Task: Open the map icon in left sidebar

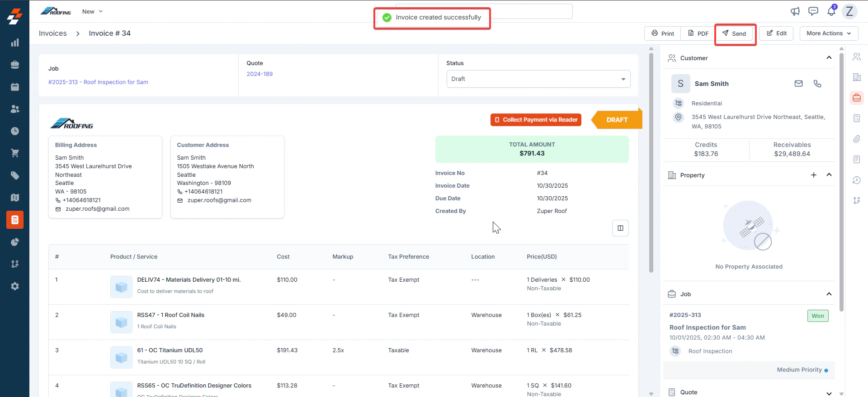Action: tap(15, 198)
